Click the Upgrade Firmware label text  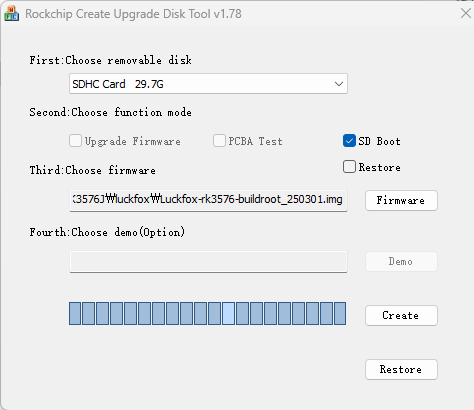click(133, 141)
